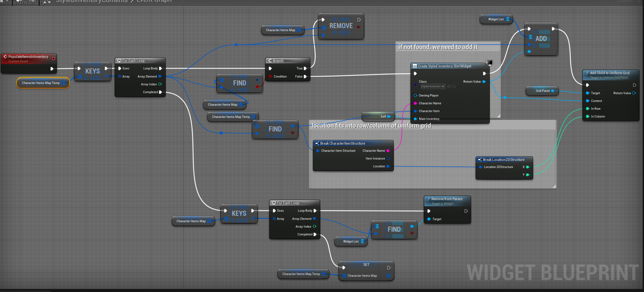
Task: Click the resize handle of the 'location fits' comment
Action: tap(554, 186)
